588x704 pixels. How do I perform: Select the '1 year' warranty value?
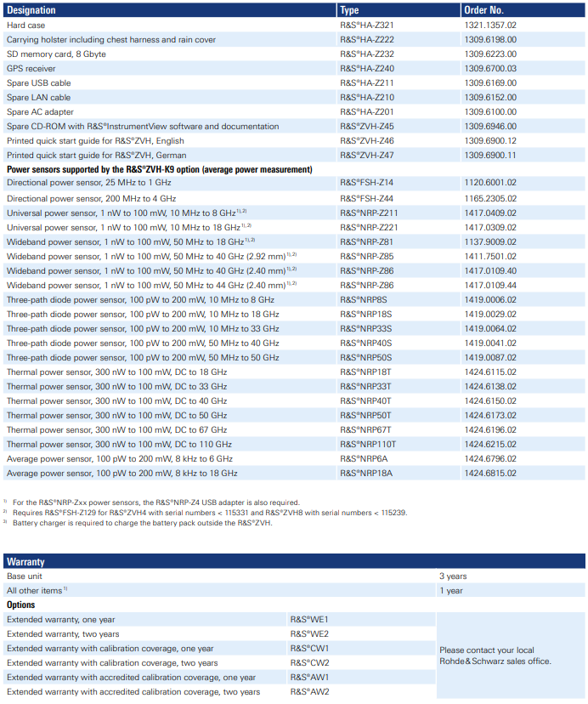(450, 591)
